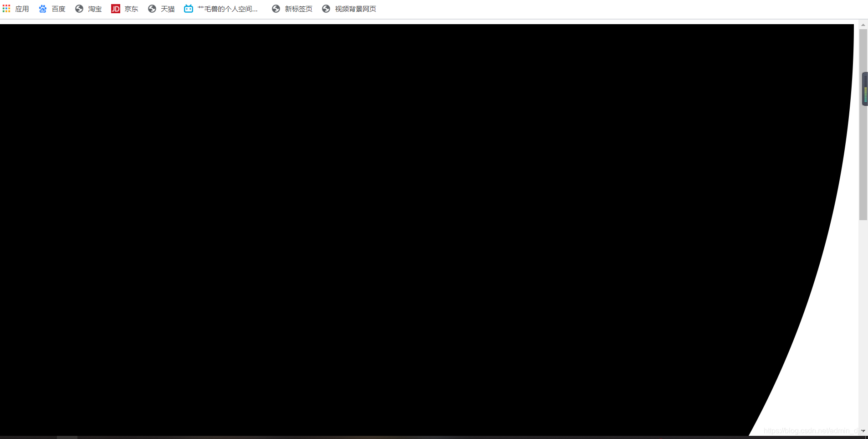
Task: Click the globe icon beside 视频背景网页
Action: [326, 9]
